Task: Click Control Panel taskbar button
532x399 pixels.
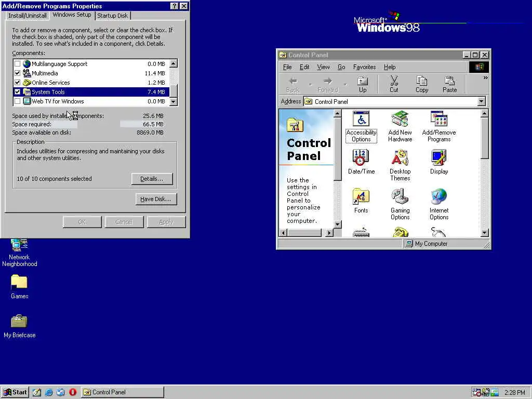Action: [123, 392]
